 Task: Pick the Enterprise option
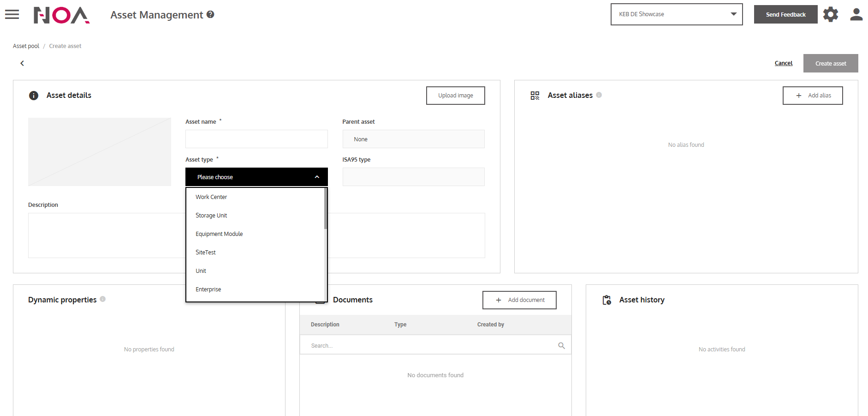[x=208, y=289]
